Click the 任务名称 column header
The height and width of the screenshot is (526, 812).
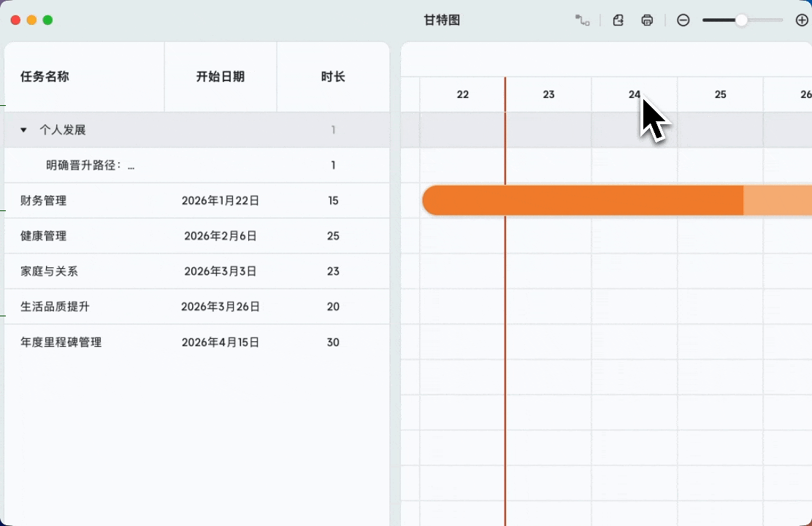click(x=45, y=76)
